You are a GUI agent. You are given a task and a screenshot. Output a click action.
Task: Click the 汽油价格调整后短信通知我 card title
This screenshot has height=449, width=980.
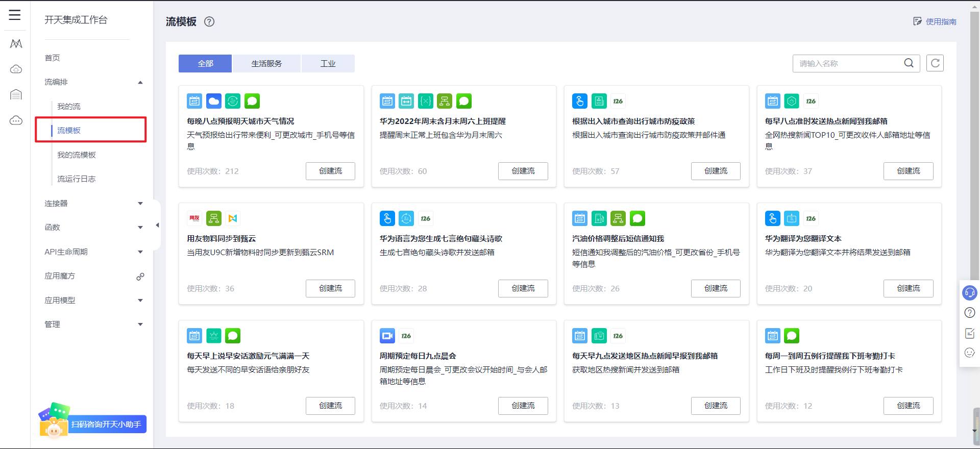(x=618, y=239)
